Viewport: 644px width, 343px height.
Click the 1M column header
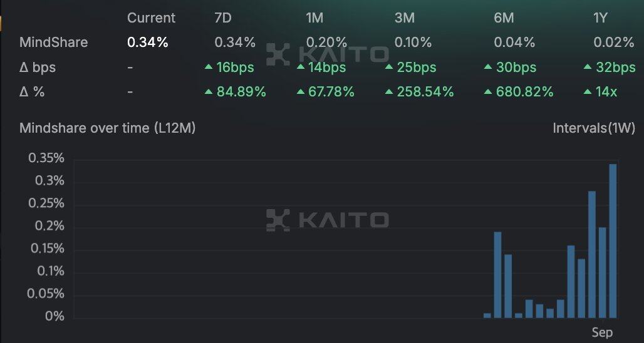click(314, 18)
